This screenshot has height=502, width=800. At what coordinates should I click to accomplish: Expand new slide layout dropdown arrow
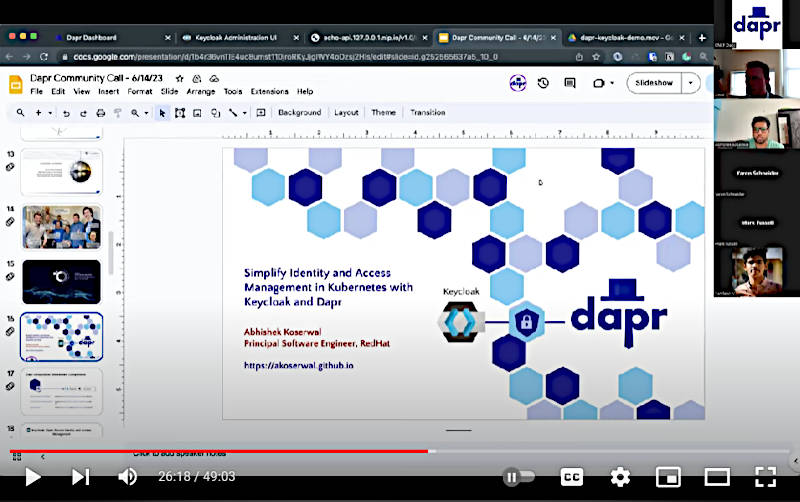50,113
